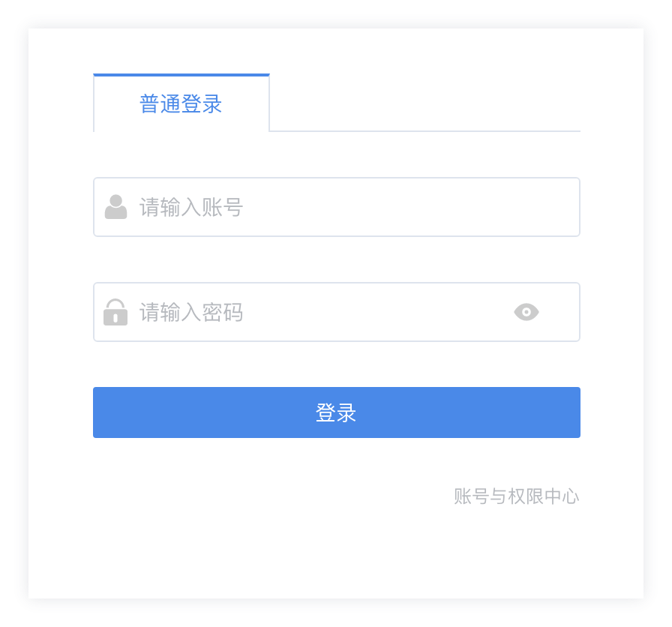Click the 请输入账号 placeholder text

[x=191, y=207]
